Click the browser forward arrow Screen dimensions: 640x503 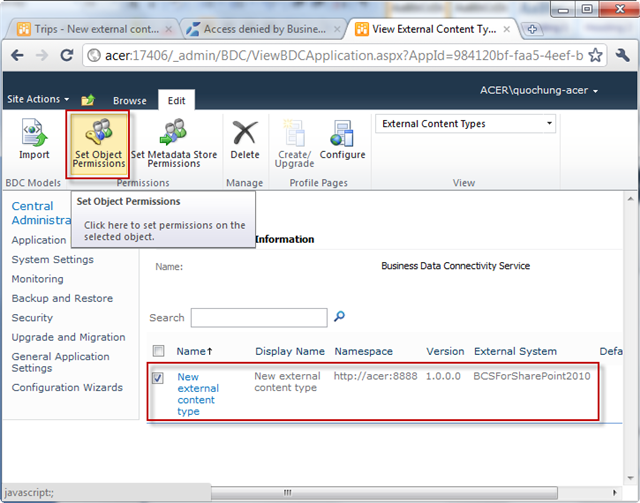(42, 55)
